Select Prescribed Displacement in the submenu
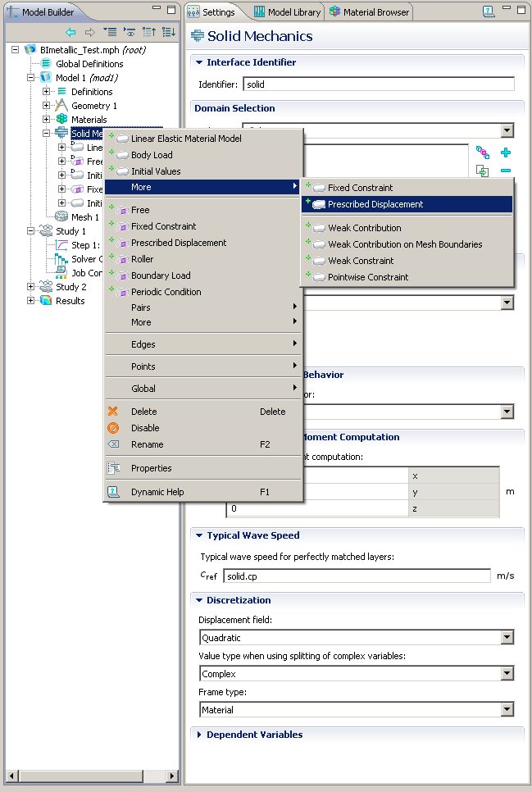The height and width of the screenshot is (792, 532). coord(375,204)
